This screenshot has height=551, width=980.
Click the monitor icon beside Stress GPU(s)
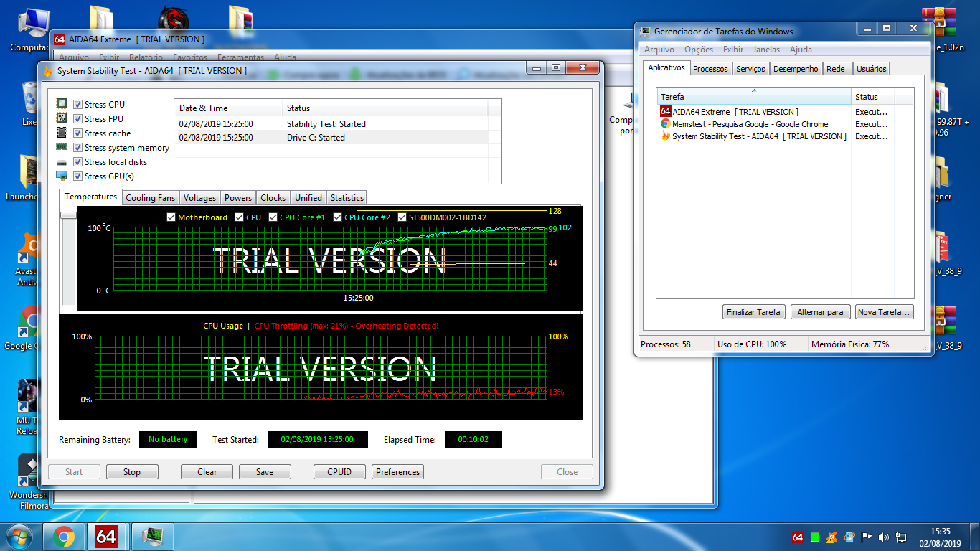(62, 176)
